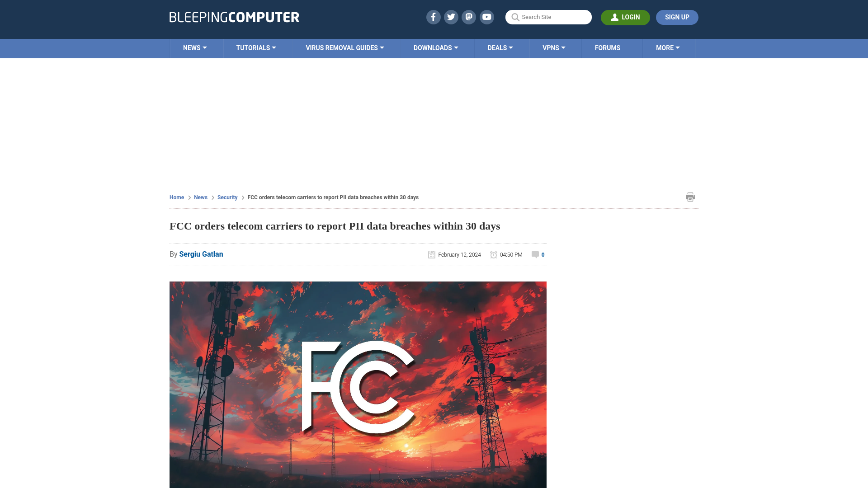The image size is (868, 488).
Task: Click the SIGN UP button
Action: tap(677, 17)
